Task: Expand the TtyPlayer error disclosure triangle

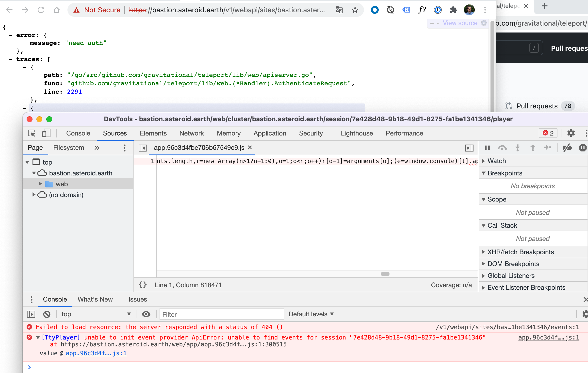Action: [37, 337]
